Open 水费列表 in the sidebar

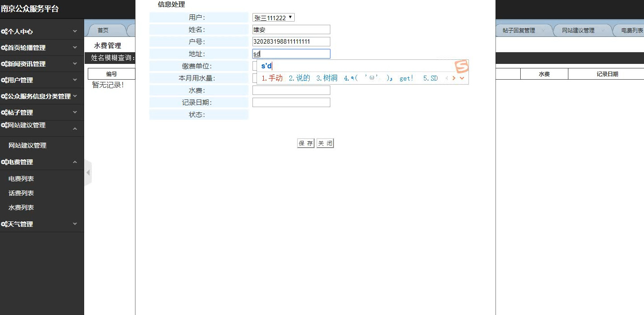pos(21,207)
